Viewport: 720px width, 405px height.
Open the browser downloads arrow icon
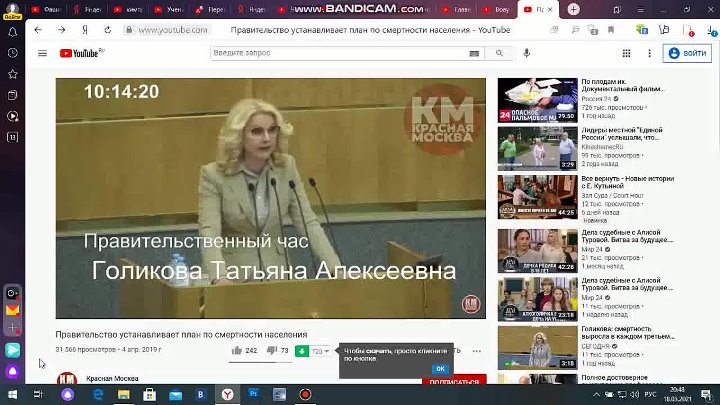(x=711, y=30)
